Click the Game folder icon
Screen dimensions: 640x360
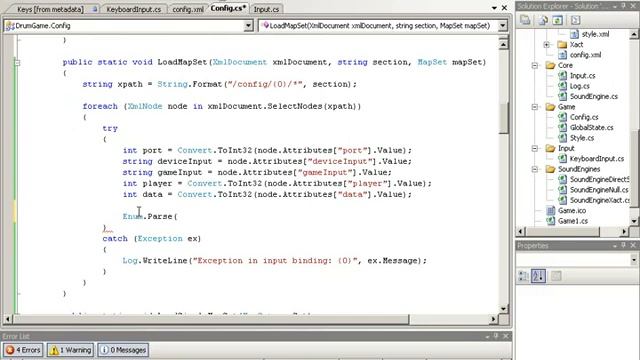tap(550, 107)
